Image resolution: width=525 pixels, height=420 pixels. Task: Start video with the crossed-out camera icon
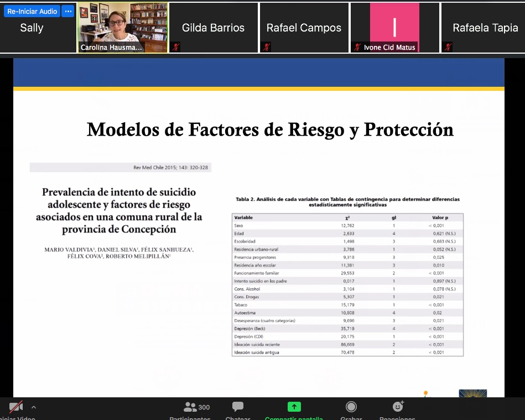click(15, 407)
